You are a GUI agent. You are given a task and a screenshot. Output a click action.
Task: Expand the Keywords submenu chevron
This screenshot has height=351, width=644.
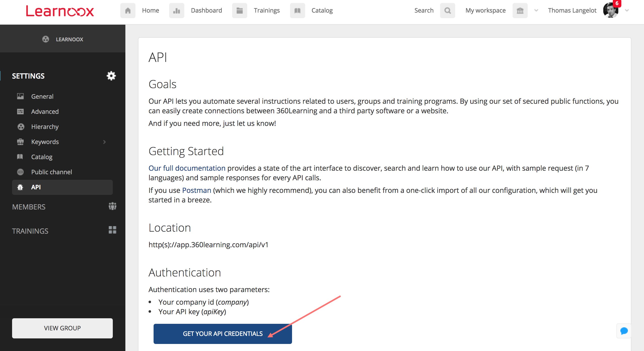coord(104,142)
